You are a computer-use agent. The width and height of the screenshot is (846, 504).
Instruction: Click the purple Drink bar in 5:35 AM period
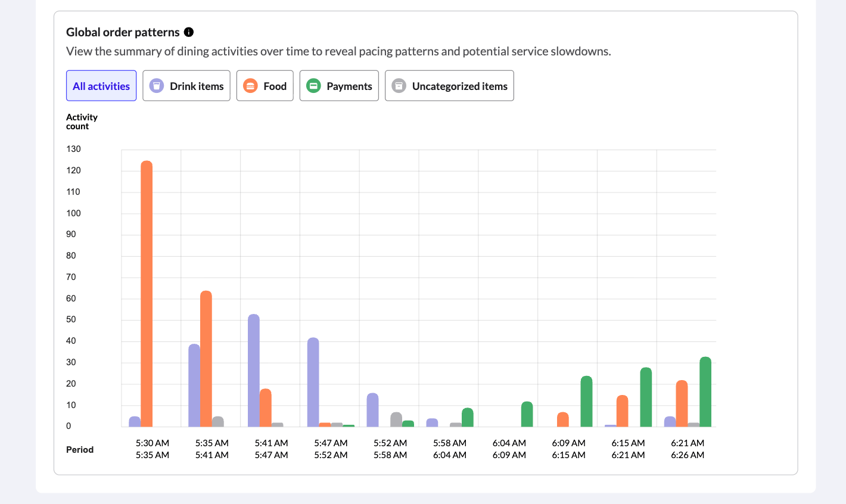pyautogui.click(x=194, y=385)
